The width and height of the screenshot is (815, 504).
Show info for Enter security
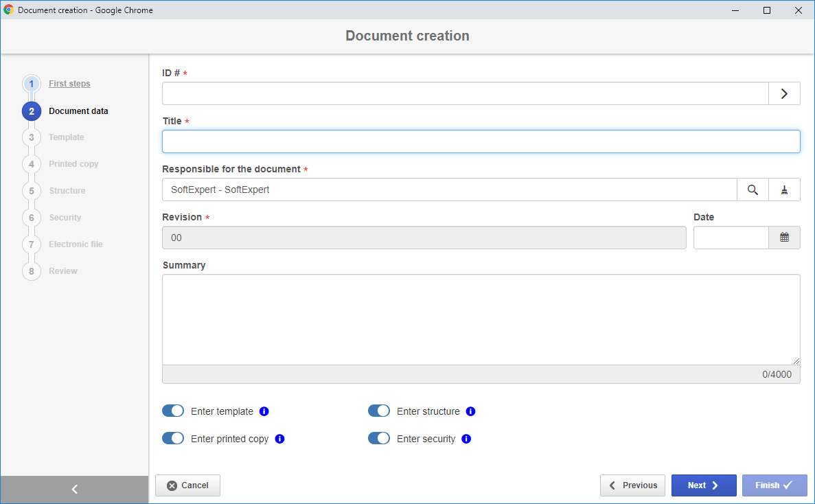(x=466, y=439)
